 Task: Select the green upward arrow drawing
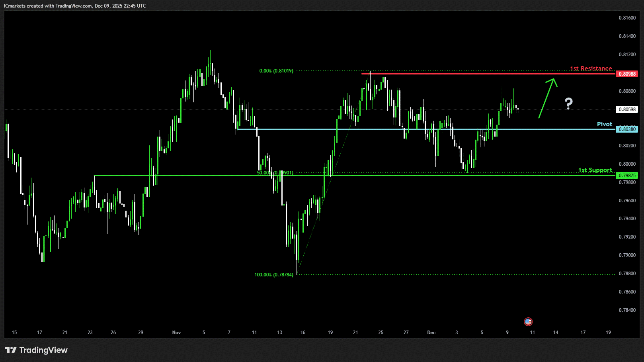tap(547, 98)
